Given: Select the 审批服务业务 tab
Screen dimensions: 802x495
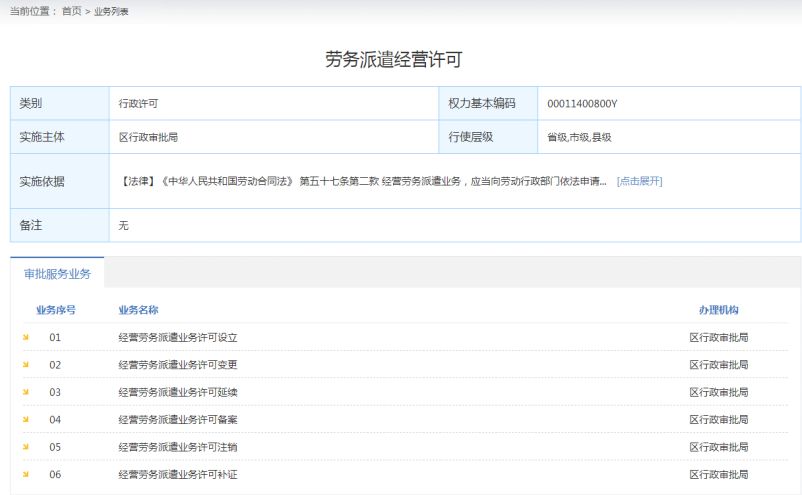Looking at the screenshot, I should coord(57,274).
